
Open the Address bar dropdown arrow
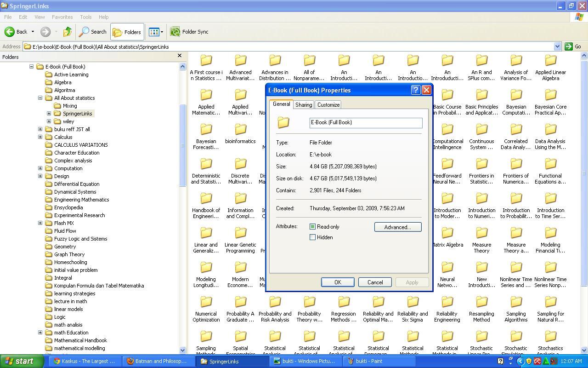[x=557, y=46]
